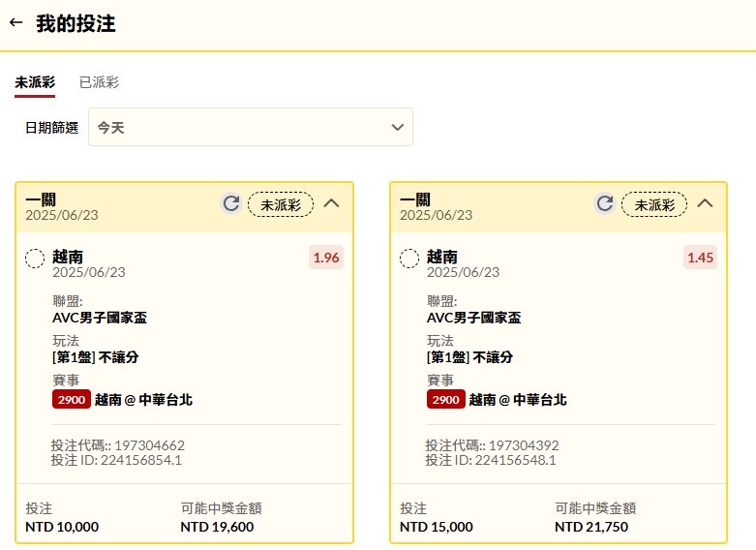The width and height of the screenshot is (756, 550).
Task: Click the 2900 event badge in right card
Action: (445, 400)
